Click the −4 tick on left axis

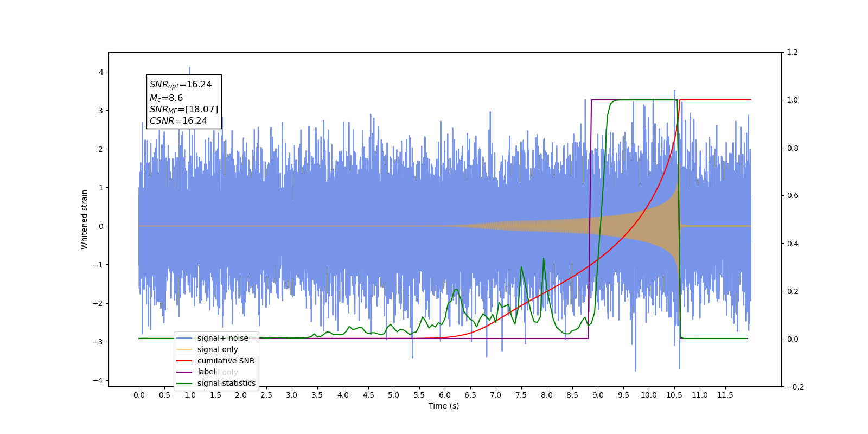(x=98, y=380)
